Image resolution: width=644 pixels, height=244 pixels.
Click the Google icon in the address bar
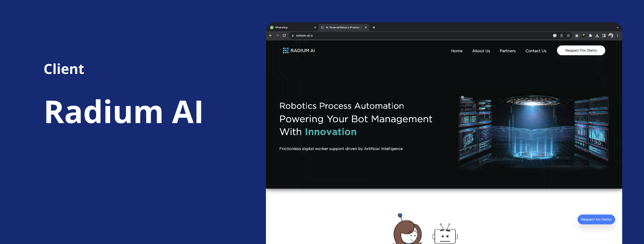click(x=555, y=36)
